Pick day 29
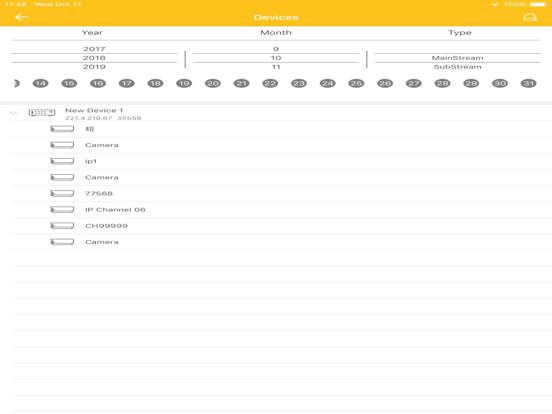 471,83
